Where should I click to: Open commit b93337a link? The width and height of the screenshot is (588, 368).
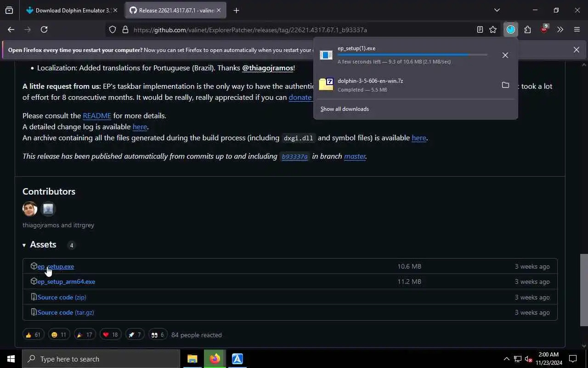click(294, 156)
